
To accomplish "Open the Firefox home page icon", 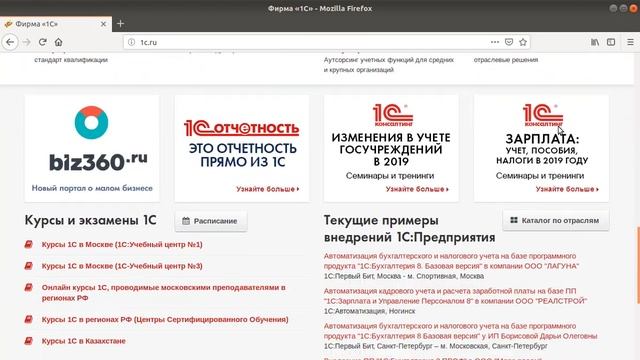I will pos(58,42).
